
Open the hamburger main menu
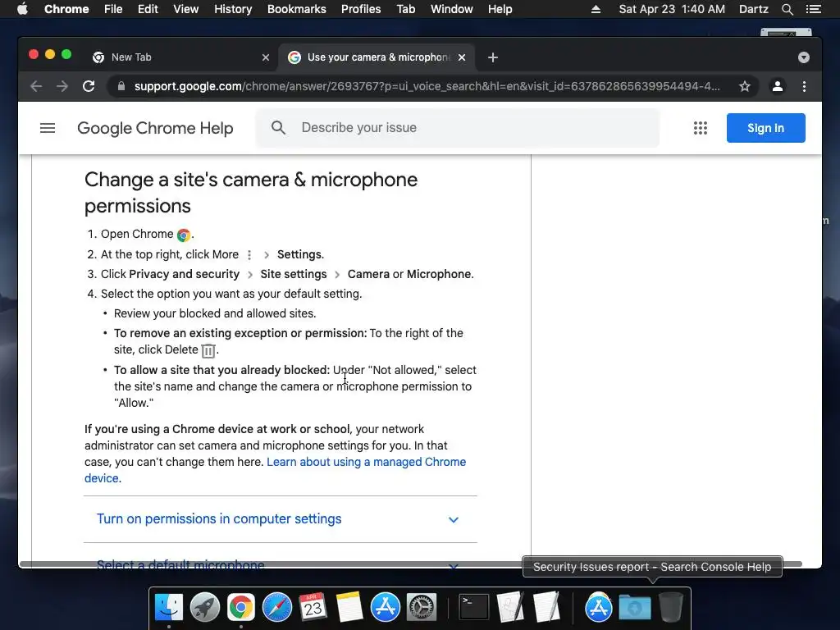point(48,128)
